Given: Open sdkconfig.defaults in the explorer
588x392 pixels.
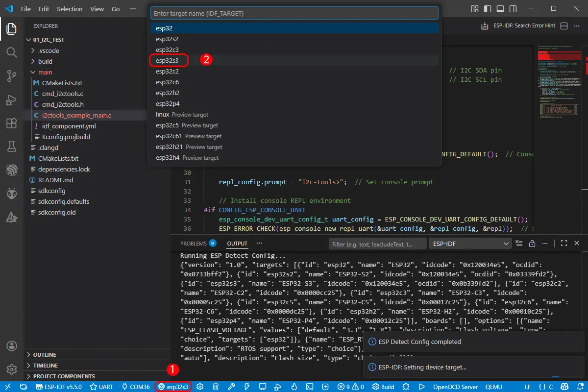Looking at the screenshot, I should click(x=63, y=201).
